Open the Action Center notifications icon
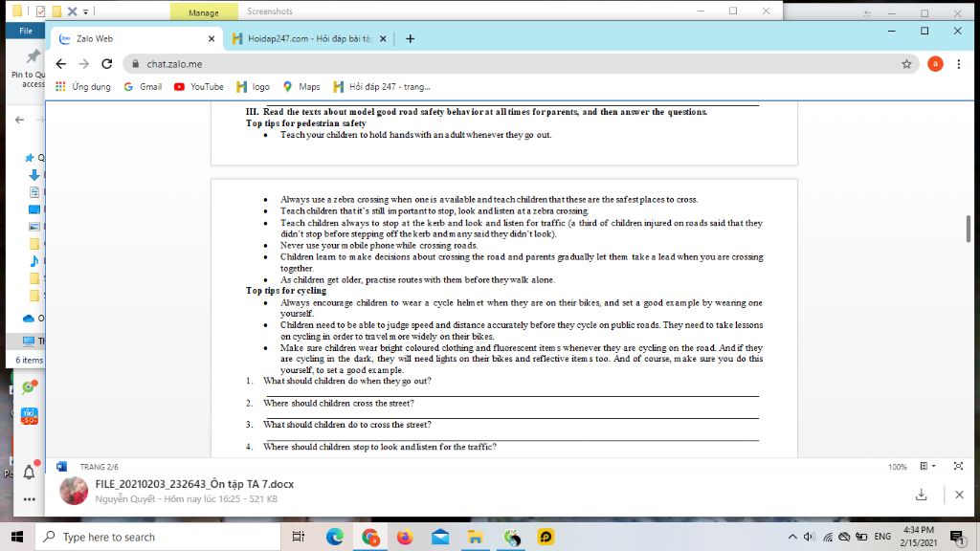Viewport: 980px width, 551px height. coord(957,537)
